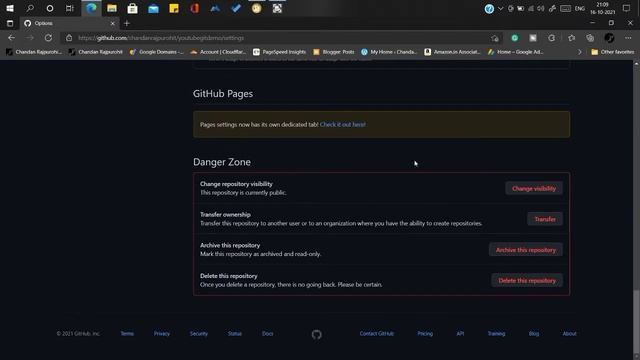Launch Office from the taskbar
640x360 pixels.
[195, 8]
